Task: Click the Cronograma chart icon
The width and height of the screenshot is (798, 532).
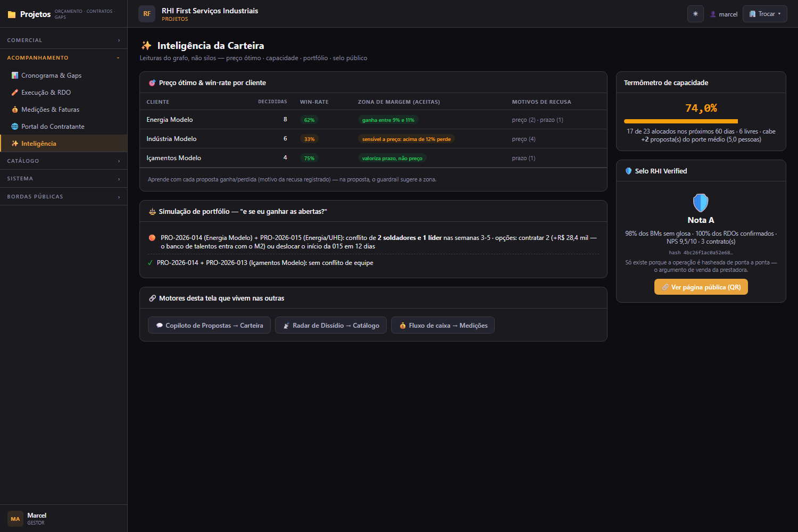Action: click(x=15, y=76)
